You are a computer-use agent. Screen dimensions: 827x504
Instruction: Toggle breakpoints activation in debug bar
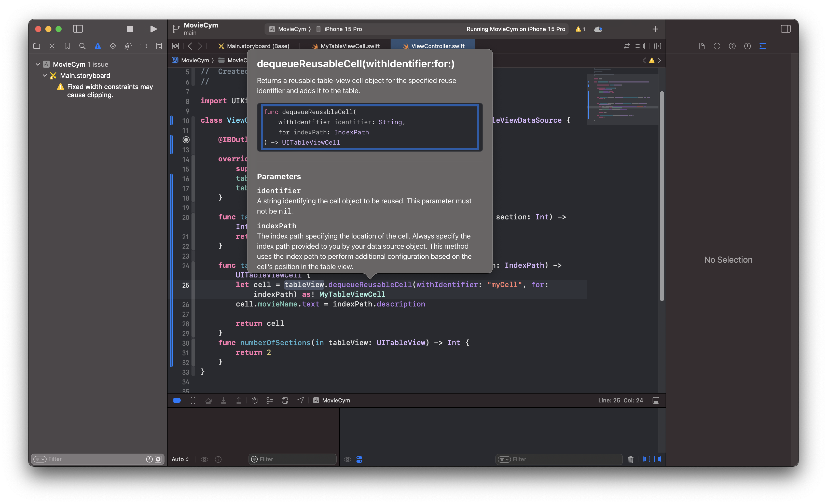[177, 400]
